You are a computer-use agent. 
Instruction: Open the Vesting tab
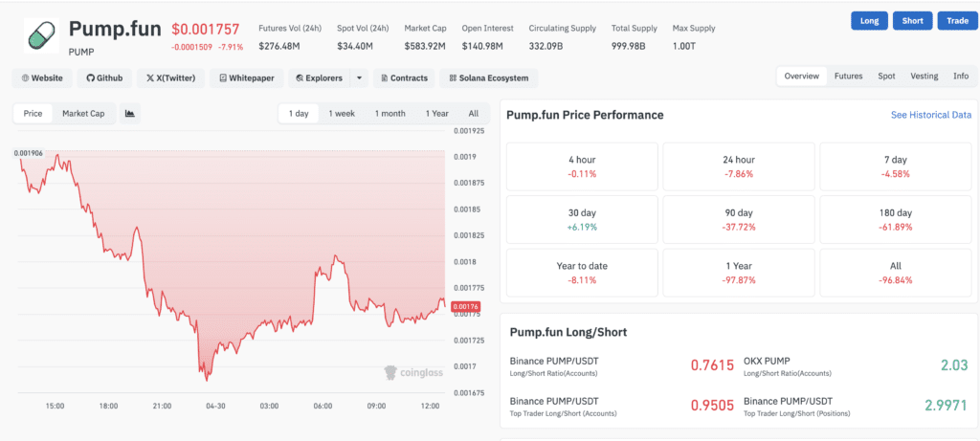click(924, 77)
